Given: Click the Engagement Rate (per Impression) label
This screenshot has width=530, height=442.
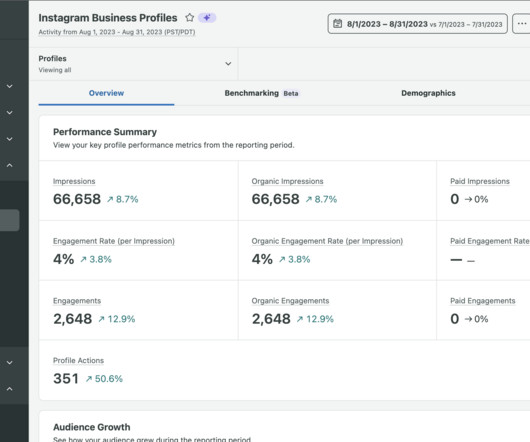Looking at the screenshot, I should 114,241.
